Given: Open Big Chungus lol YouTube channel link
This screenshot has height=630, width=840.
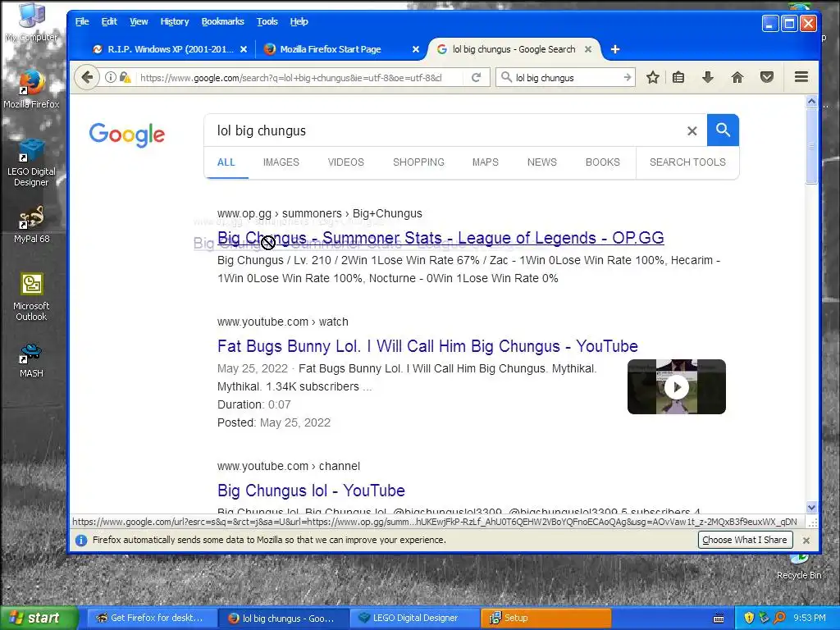Looking at the screenshot, I should pos(311,491).
